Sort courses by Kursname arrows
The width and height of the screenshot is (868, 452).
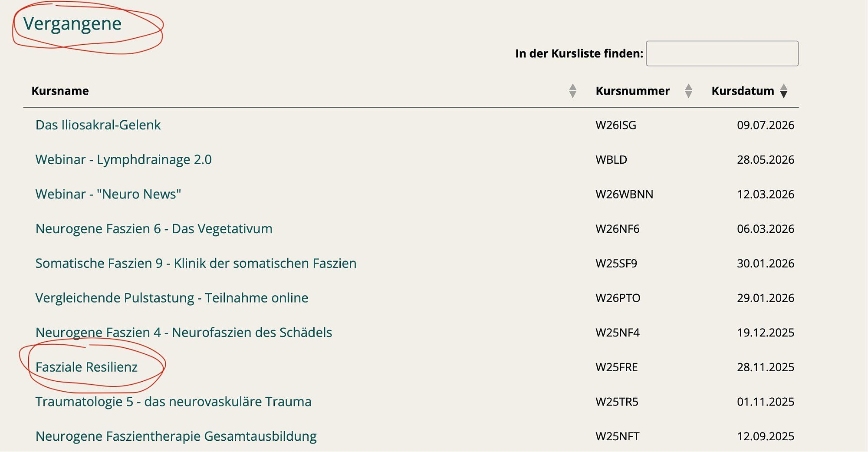pyautogui.click(x=572, y=91)
